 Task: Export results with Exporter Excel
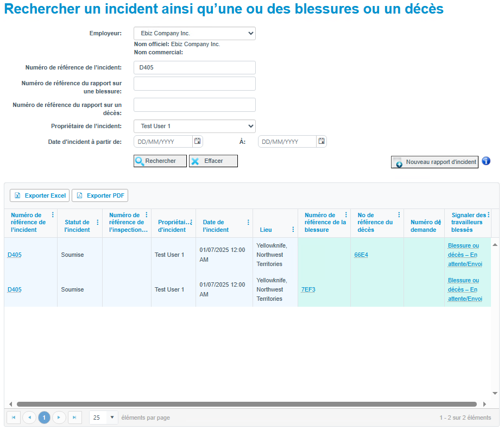pyautogui.click(x=40, y=195)
